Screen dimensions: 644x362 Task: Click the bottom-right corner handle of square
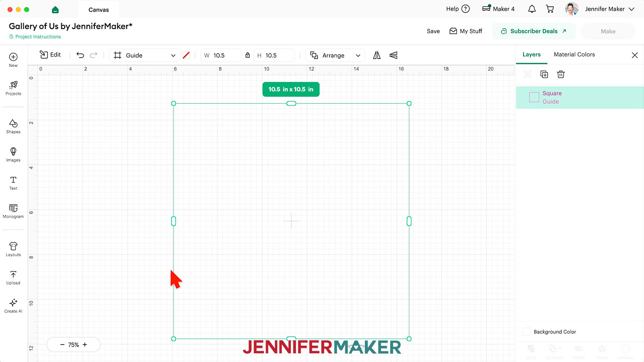tap(409, 339)
